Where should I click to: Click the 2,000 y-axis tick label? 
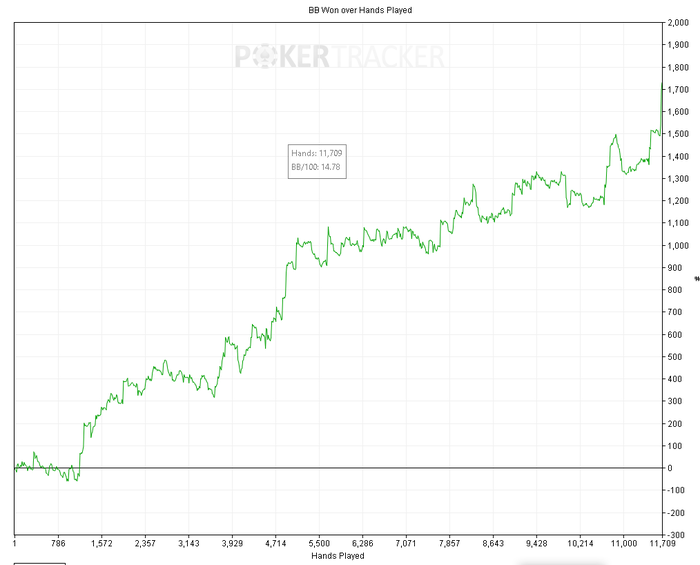click(678, 23)
